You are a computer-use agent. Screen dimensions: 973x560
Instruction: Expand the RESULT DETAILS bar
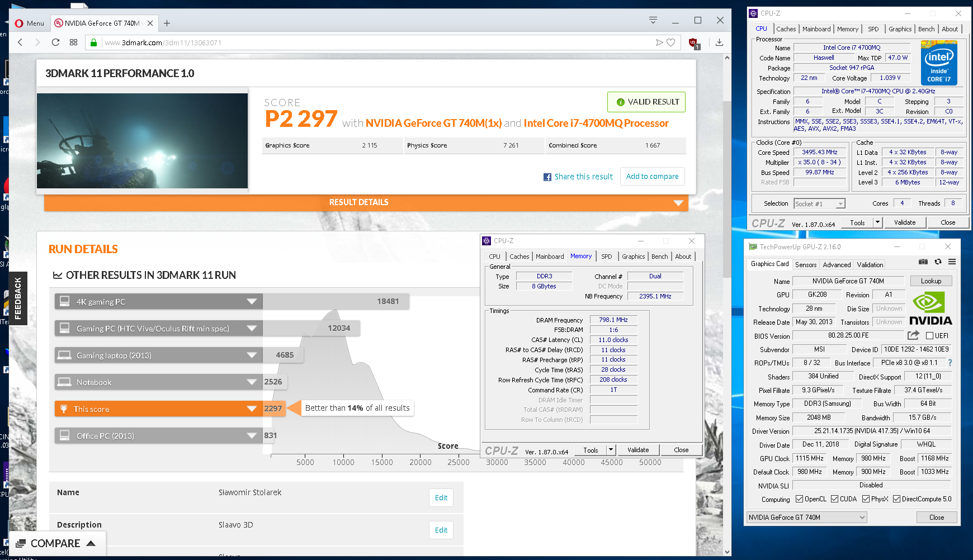(365, 202)
